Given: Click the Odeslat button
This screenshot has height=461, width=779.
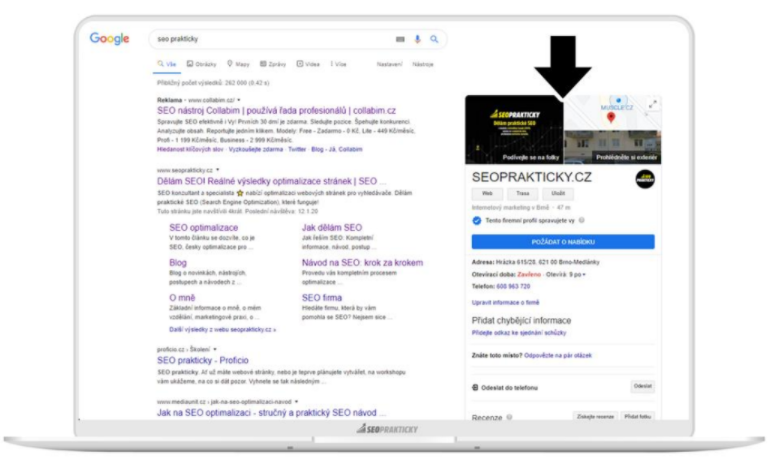Looking at the screenshot, I should coord(643,386).
